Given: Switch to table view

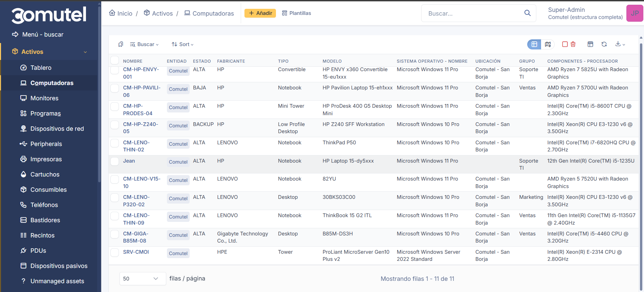Looking at the screenshot, I should [x=534, y=44].
